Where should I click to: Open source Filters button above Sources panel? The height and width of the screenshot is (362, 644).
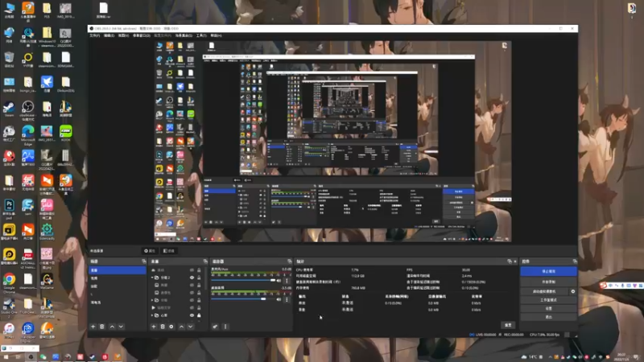click(169, 251)
